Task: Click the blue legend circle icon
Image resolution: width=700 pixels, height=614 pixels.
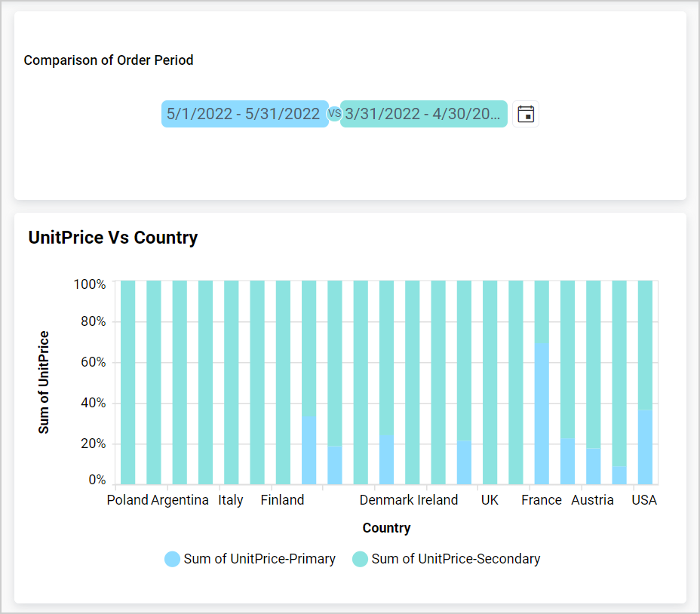Action: 171,559
